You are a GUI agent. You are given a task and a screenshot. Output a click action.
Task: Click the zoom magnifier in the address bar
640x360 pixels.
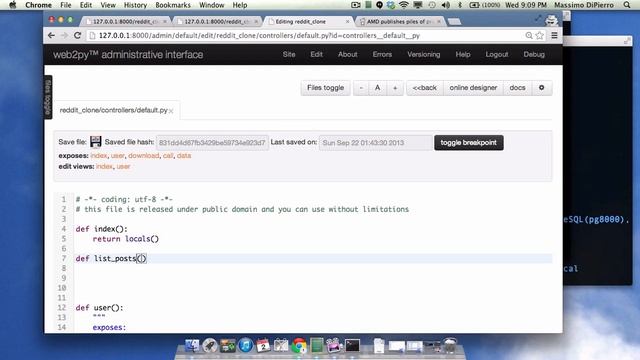pyautogui.click(x=529, y=36)
